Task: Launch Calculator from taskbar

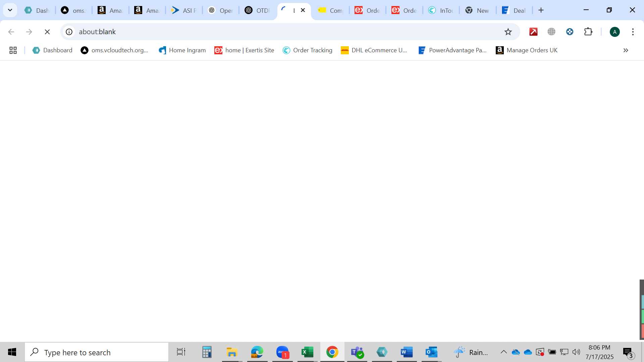Action: tap(207, 352)
